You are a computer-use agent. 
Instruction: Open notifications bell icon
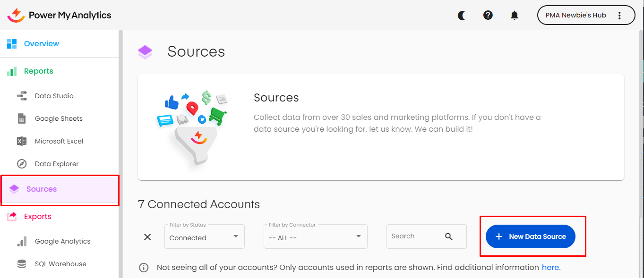click(515, 15)
